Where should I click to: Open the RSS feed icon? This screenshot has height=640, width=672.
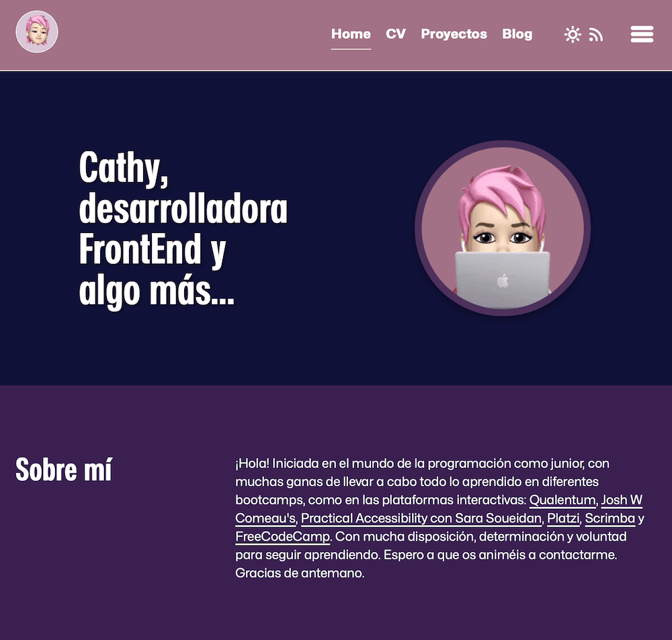tap(597, 34)
